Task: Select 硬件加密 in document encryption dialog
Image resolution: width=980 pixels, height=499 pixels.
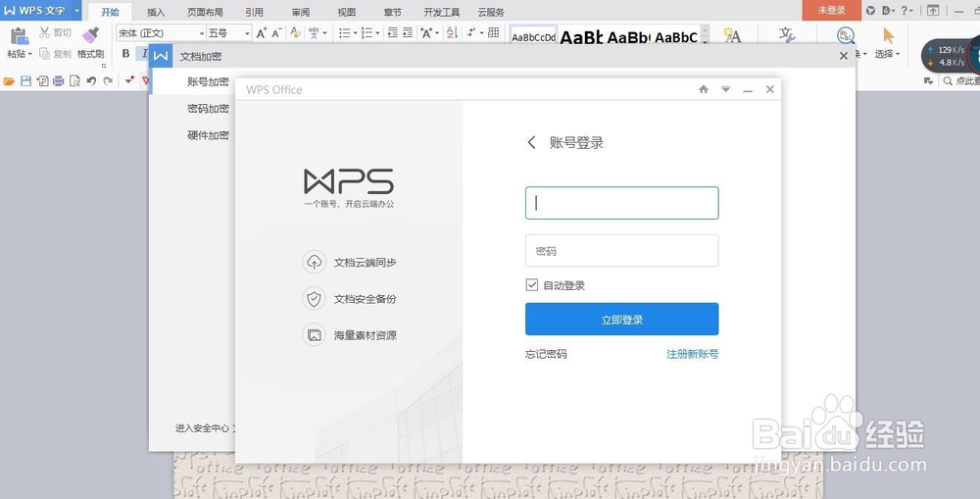Action: [208, 135]
